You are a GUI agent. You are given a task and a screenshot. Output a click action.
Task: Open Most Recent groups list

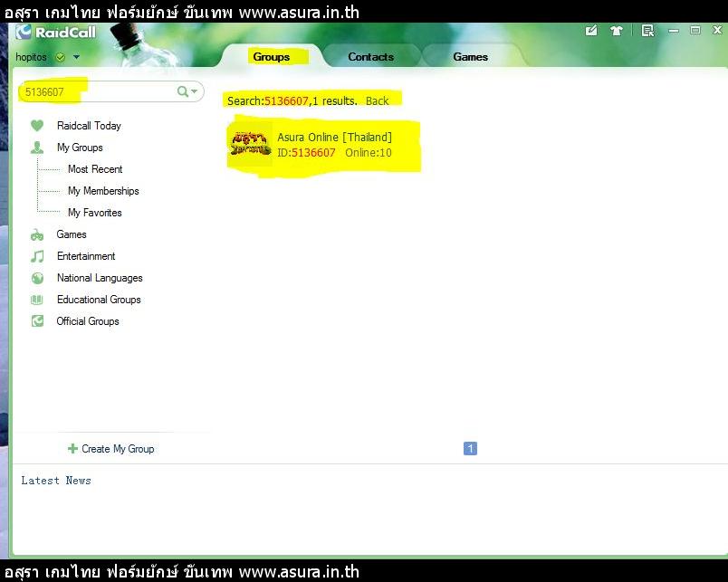pos(95,169)
